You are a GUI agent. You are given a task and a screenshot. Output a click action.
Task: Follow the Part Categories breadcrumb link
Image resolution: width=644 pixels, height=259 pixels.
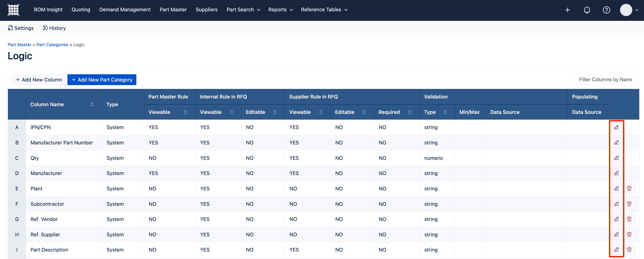(52, 45)
